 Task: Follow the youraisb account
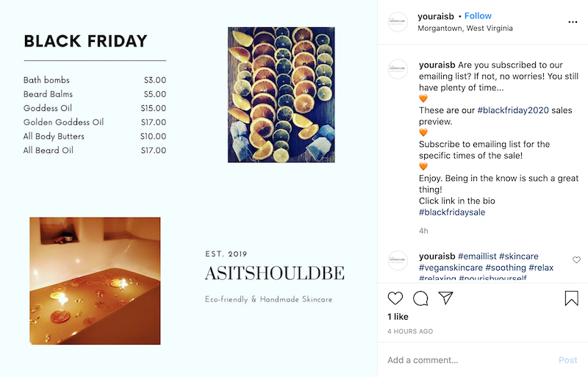[478, 16]
